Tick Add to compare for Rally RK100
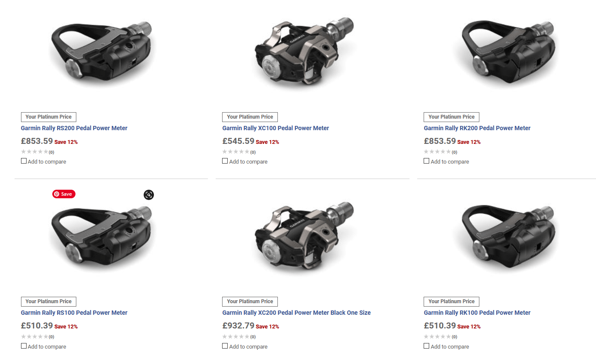Screen dimensions: 596x364 click(x=426, y=345)
